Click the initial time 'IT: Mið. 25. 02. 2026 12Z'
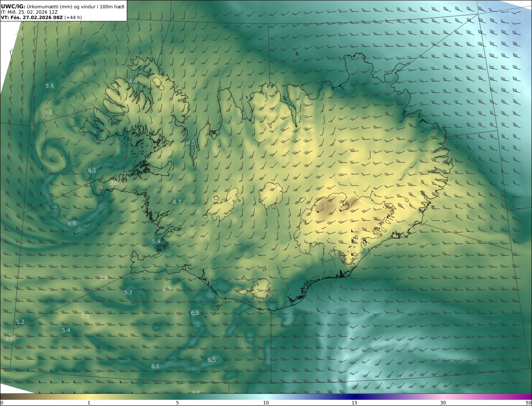532x406 pixels. point(29,12)
